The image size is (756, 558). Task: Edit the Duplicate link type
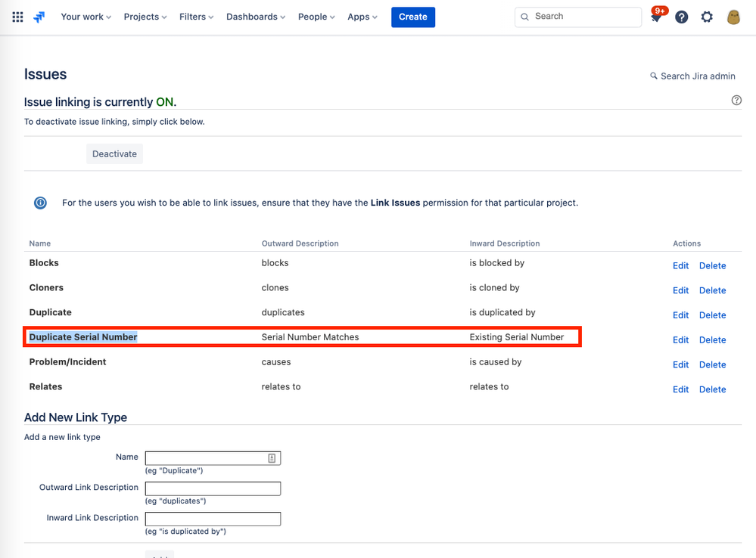(680, 315)
